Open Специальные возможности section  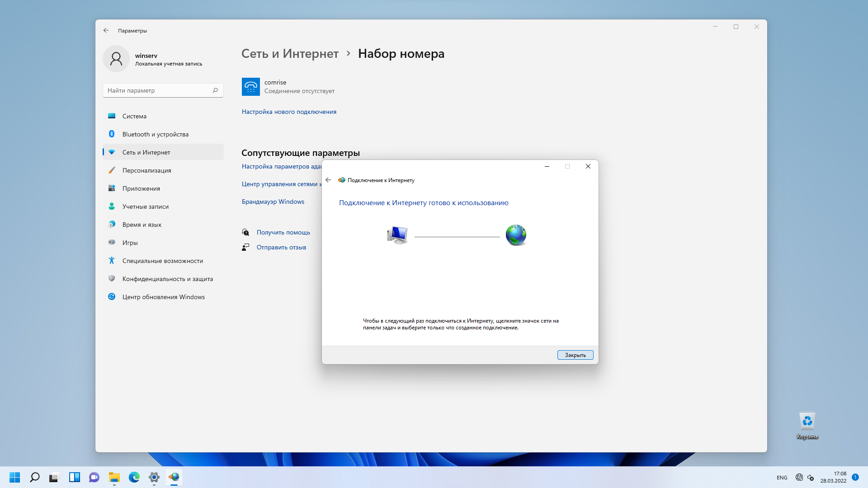click(x=163, y=261)
